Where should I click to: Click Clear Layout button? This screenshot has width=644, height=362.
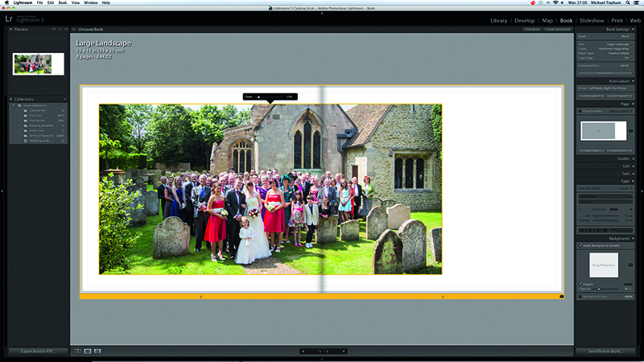pyautogui.click(x=619, y=96)
